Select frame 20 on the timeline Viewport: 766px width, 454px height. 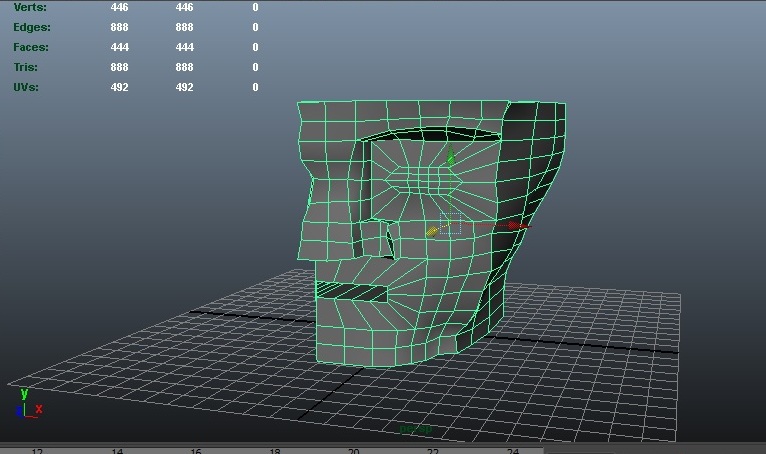353,450
